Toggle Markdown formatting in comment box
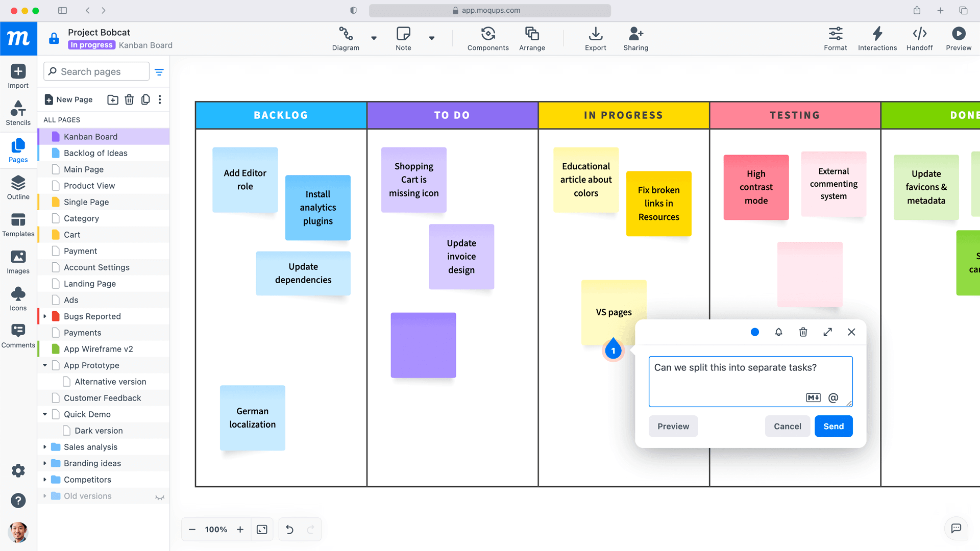Screen dimensions: 980x551 coord(813,398)
